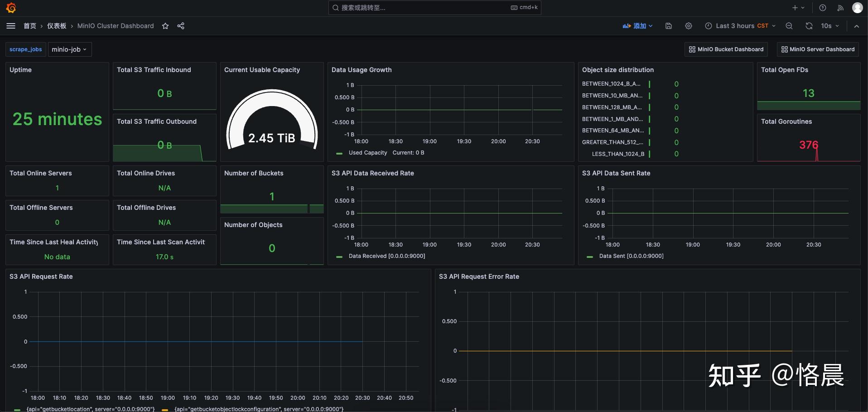
Task: Open the MinIO Bucket Dashboard link
Action: (726, 49)
